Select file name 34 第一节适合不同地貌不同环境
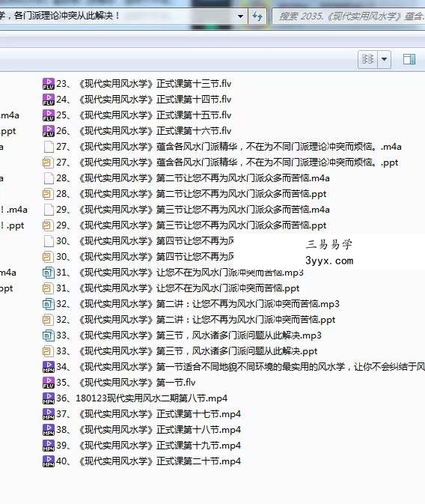 [x=240, y=367]
